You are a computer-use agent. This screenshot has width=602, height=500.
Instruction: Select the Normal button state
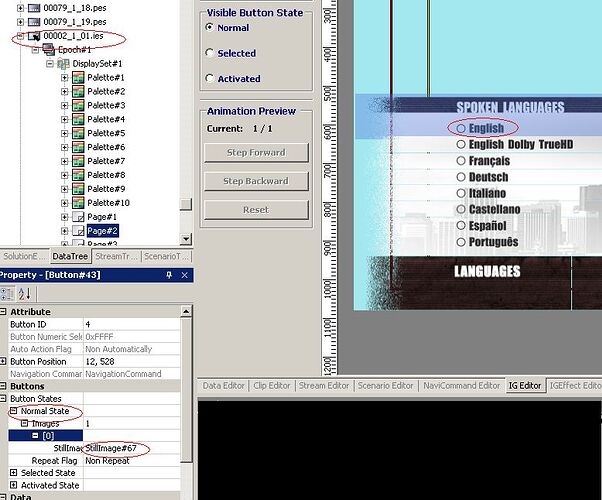(x=209, y=27)
